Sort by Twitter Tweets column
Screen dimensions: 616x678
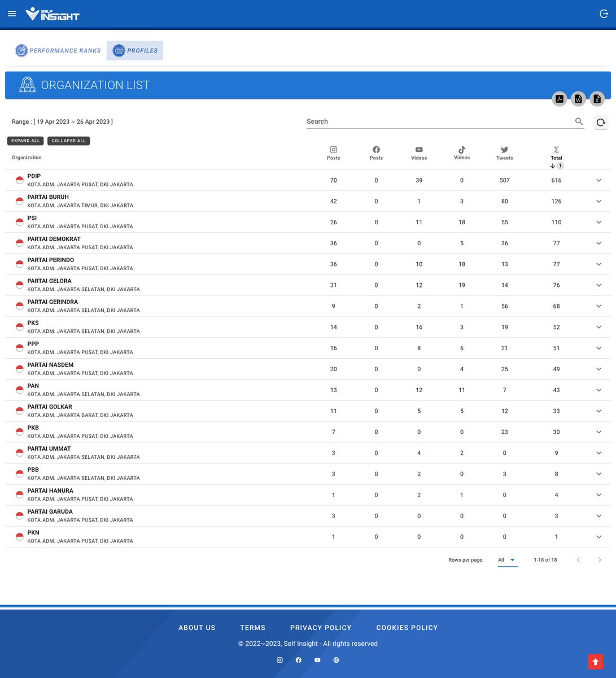pyautogui.click(x=505, y=153)
